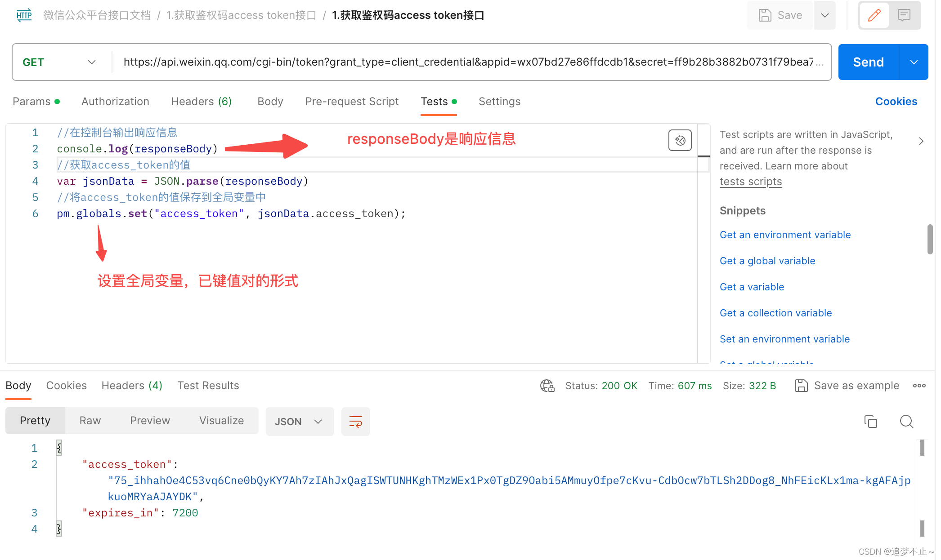Screen dimensions: 941x560
Task: Open the comments icon at top right
Action: pos(904,15)
